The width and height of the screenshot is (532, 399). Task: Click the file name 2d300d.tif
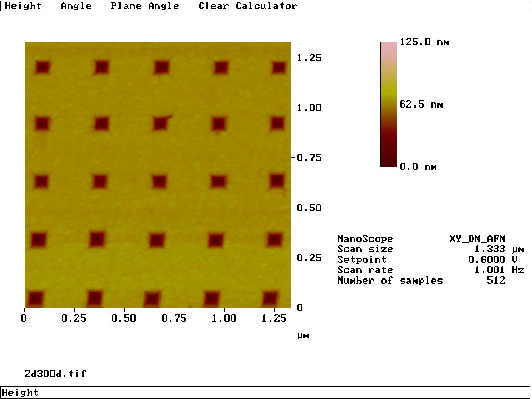click(55, 374)
